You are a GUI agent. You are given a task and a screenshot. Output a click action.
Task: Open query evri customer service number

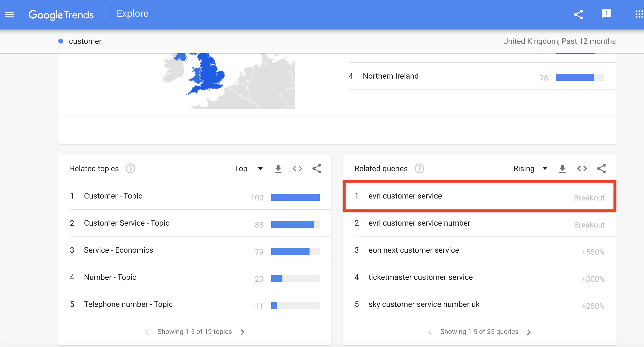tap(479, 223)
